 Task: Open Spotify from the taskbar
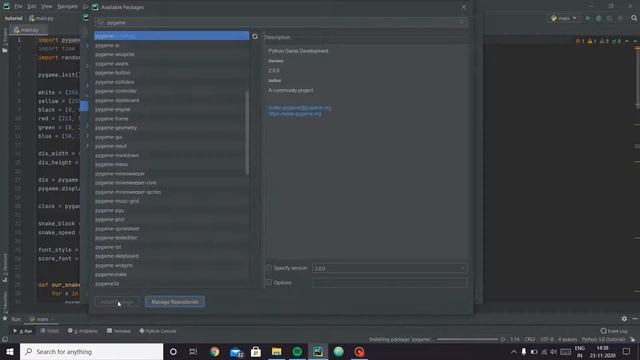pyautogui.click(x=297, y=351)
